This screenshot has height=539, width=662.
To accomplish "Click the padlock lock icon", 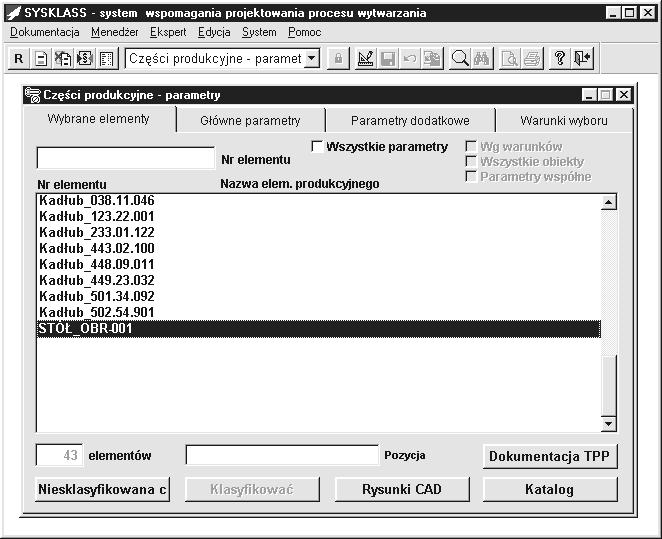I will coord(338,58).
